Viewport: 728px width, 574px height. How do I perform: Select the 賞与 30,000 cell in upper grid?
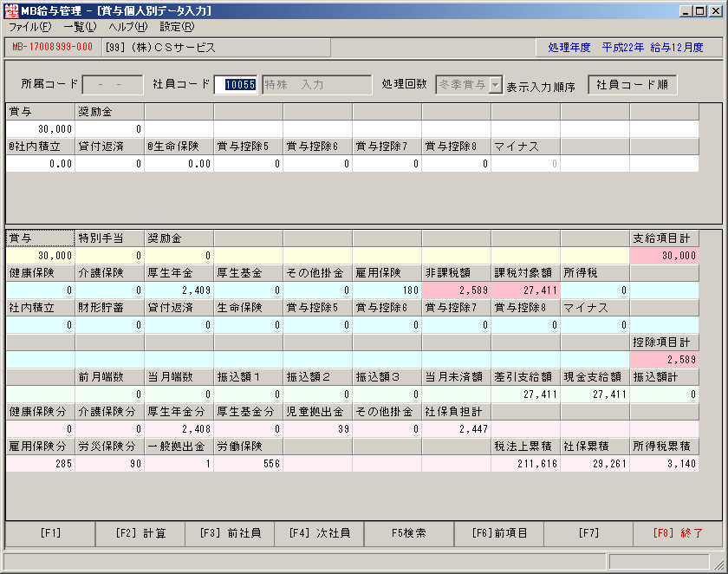click(41, 129)
